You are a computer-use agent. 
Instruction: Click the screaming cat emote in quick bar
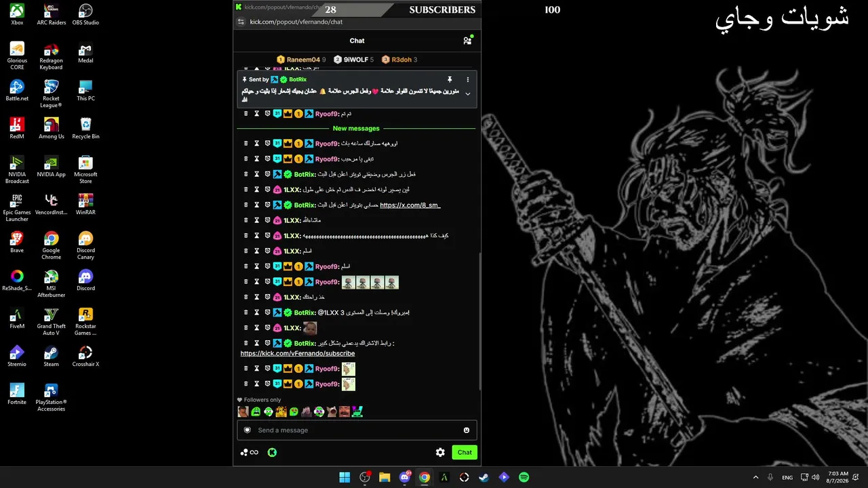click(332, 411)
